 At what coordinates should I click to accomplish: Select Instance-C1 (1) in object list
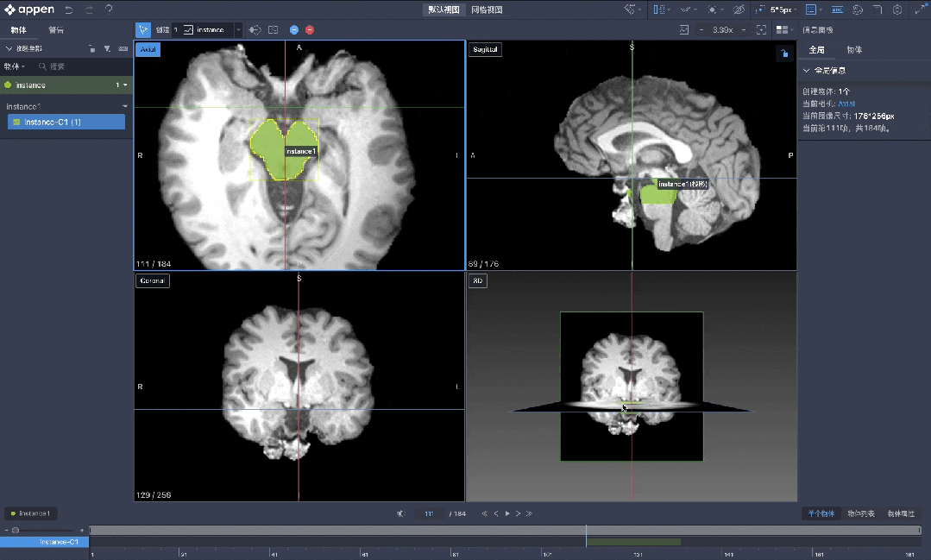pos(66,122)
